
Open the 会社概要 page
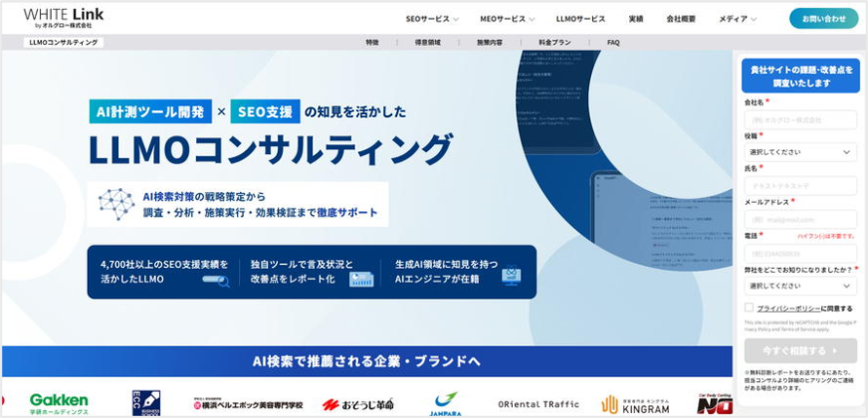click(681, 19)
